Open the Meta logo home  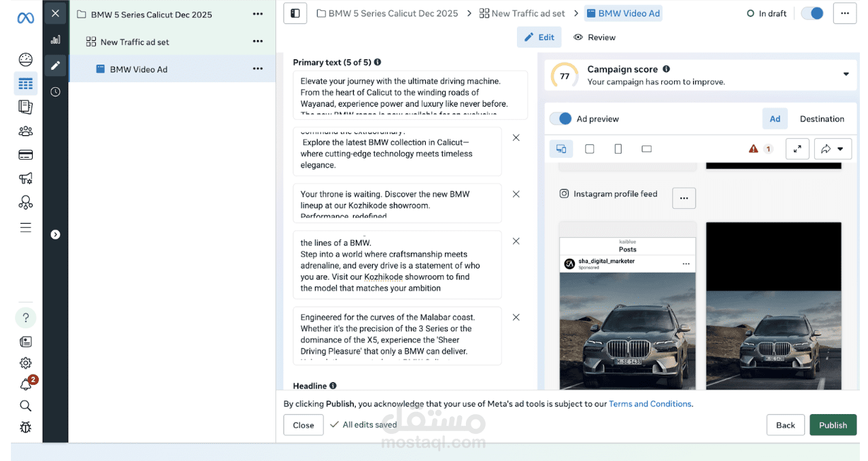[x=25, y=18]
